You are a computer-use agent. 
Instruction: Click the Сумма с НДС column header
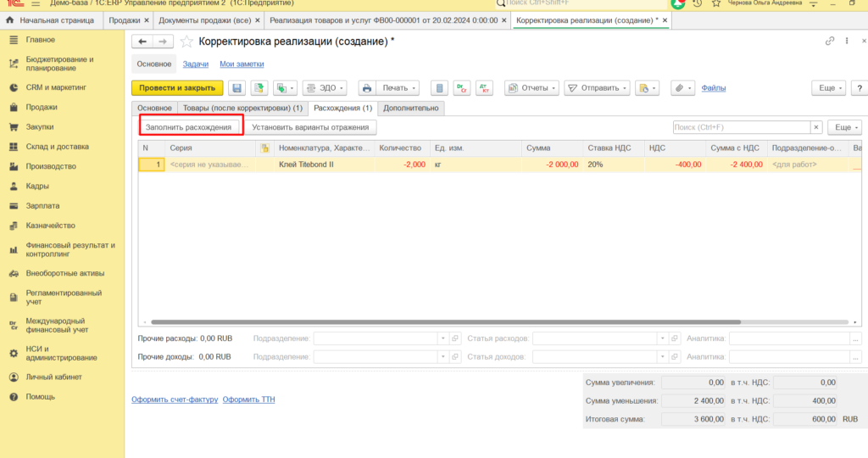click(735, 148)
